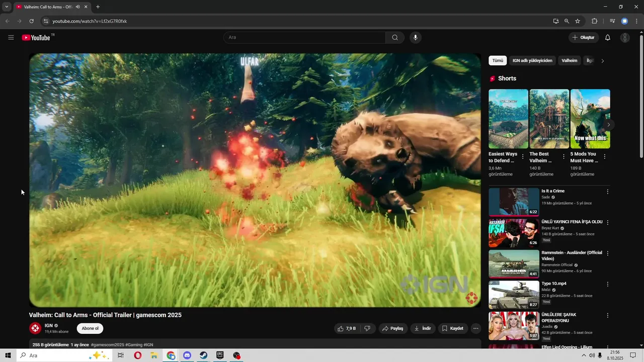Open Chrome zoom indicator icon
The width and height of the screenshot is (644, 362).
pyautogui.click(x=567, y=21)
